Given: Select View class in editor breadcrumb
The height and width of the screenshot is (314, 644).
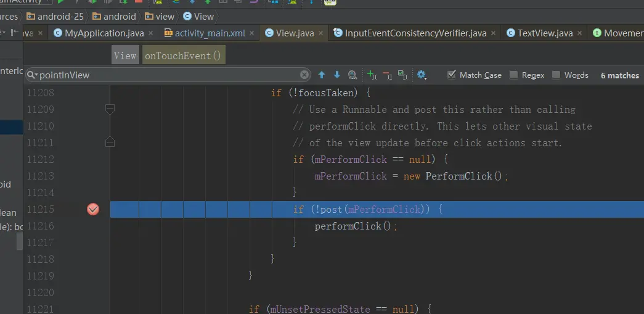Looking at the screenshot, I should 125,56.
